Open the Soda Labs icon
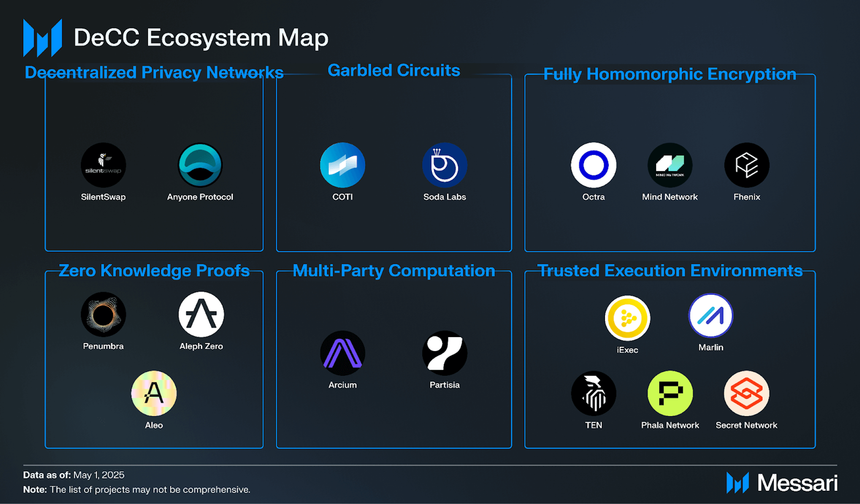Viewport: 860px width, 504px height. pyautogui.click(x=444, y=165)
